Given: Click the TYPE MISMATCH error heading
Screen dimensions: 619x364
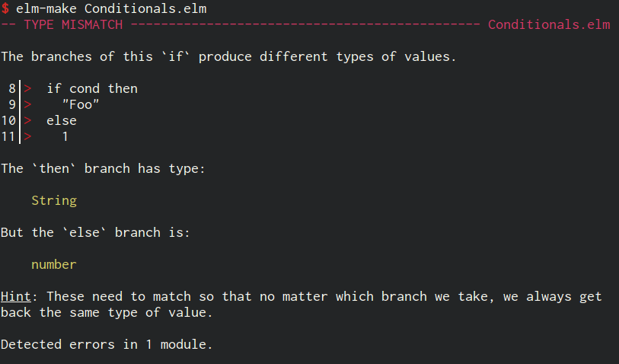Looking at the screenshot, I should 73,24.
